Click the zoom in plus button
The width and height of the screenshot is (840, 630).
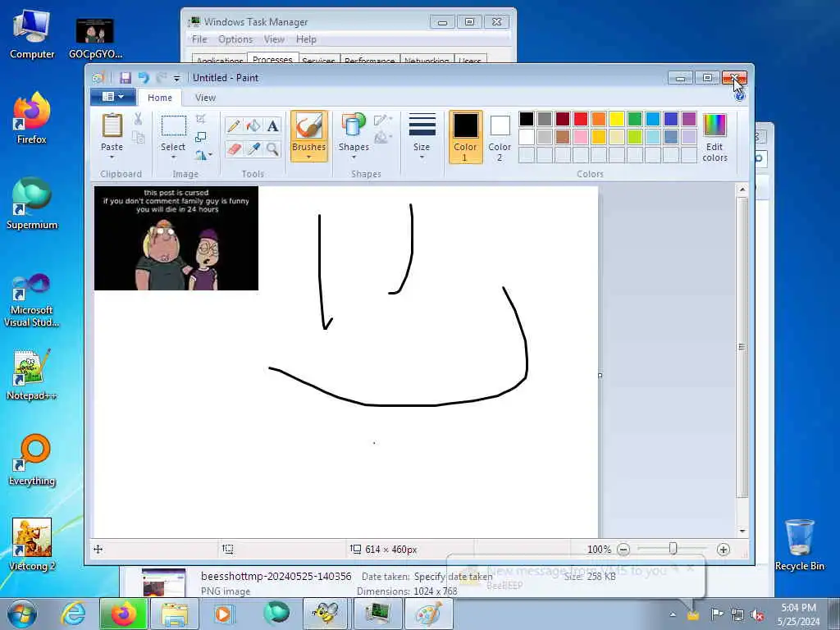point(724,549)
